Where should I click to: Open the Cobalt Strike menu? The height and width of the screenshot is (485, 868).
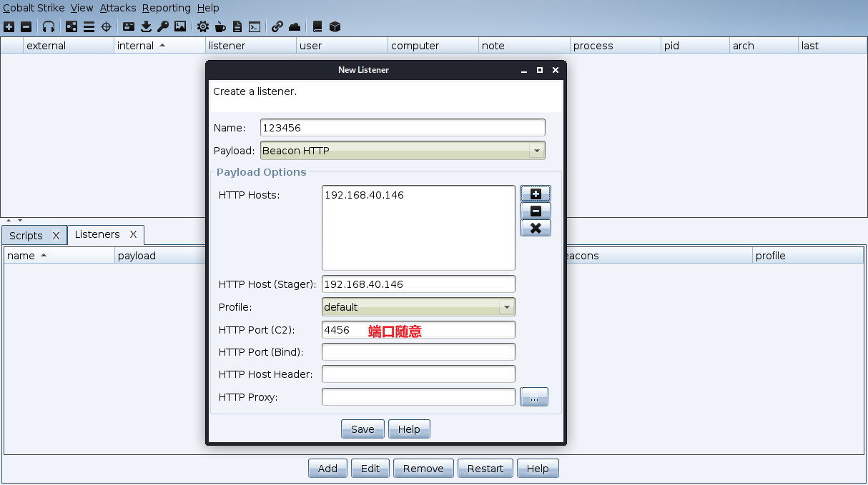click(x=34, y=8)
